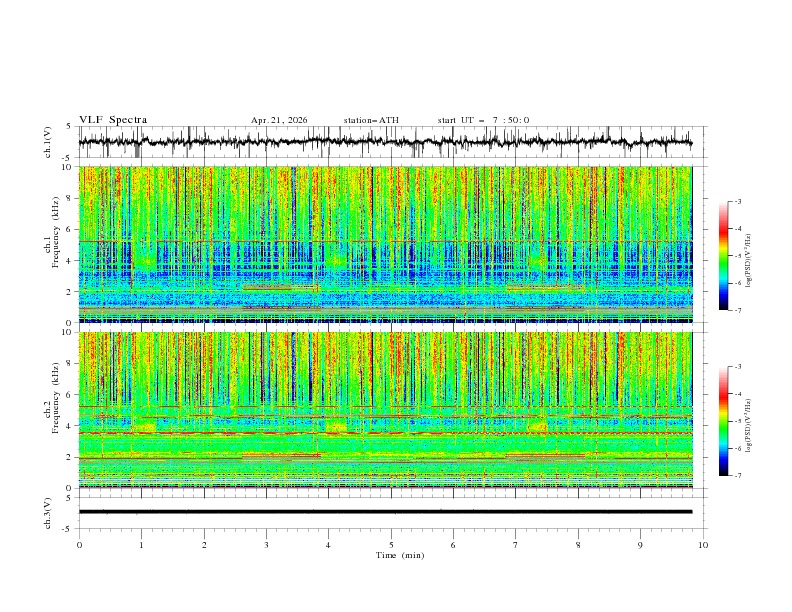Click the 0 minute tick on time axis
Image resolution: width=792 pixels, height=612 pixels.
click(79, 545)
